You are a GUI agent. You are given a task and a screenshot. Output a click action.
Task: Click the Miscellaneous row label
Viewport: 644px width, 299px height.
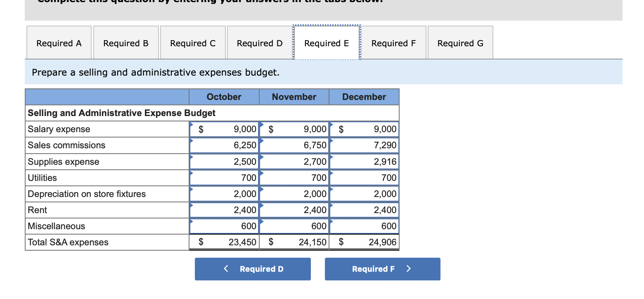pos(56,226)
